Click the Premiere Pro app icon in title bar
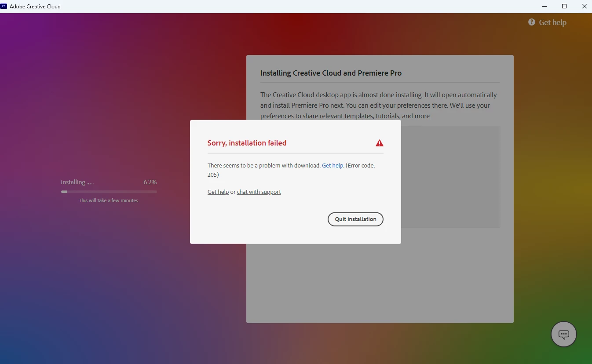Screen dimensions: 592x364 point(4,6)
